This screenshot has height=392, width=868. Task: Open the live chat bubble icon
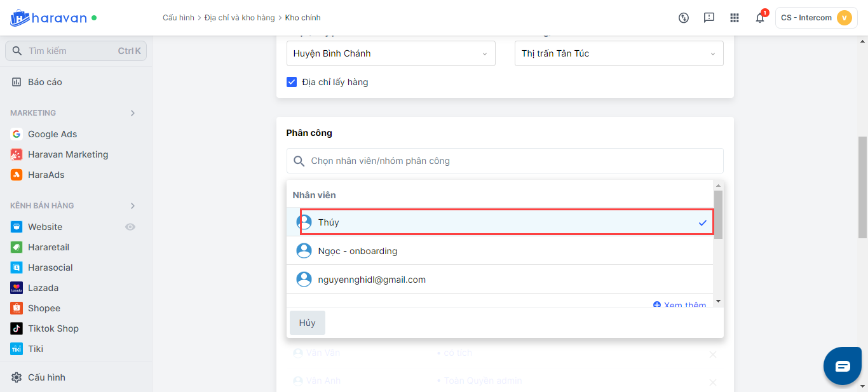tap(842, 366)
